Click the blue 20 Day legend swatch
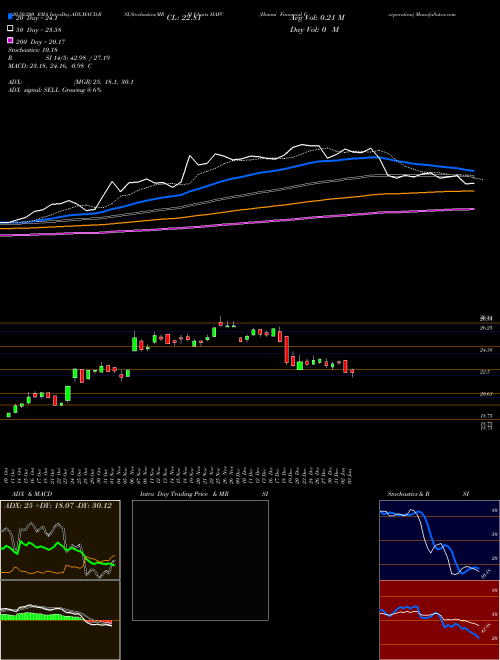Screen dimensions: 500x660 click(x=10, y=17)
